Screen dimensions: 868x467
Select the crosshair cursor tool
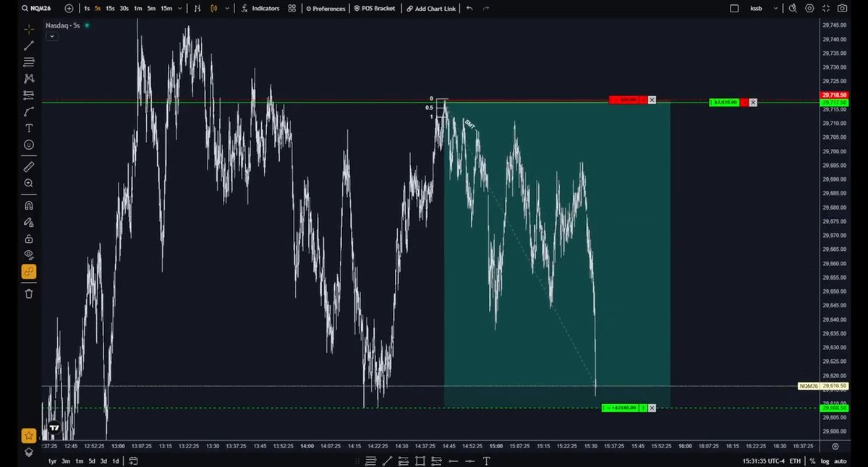(29, 30)
